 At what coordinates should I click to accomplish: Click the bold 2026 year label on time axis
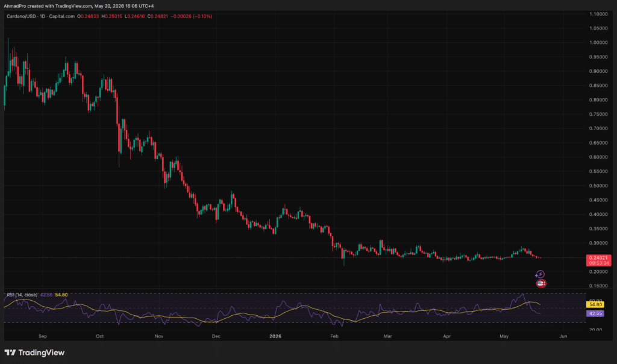pyautogui.click(x=275, y=336)
